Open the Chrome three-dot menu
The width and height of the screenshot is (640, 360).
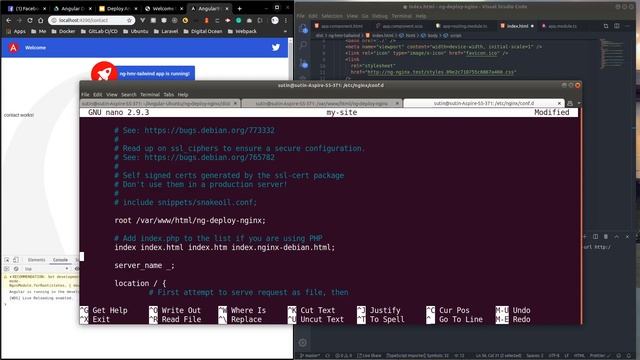pos(286,20)
